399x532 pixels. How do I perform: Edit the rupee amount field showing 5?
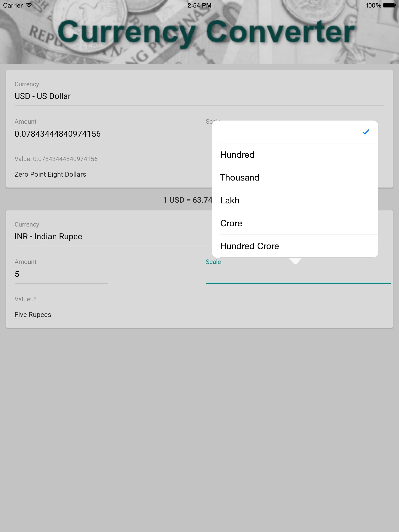tap(61, 274)
